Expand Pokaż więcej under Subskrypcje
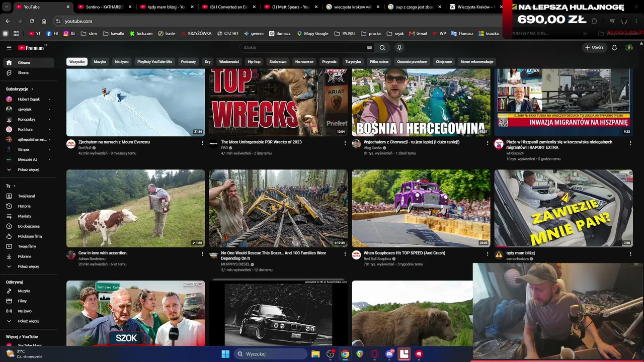 click(28, 170)
